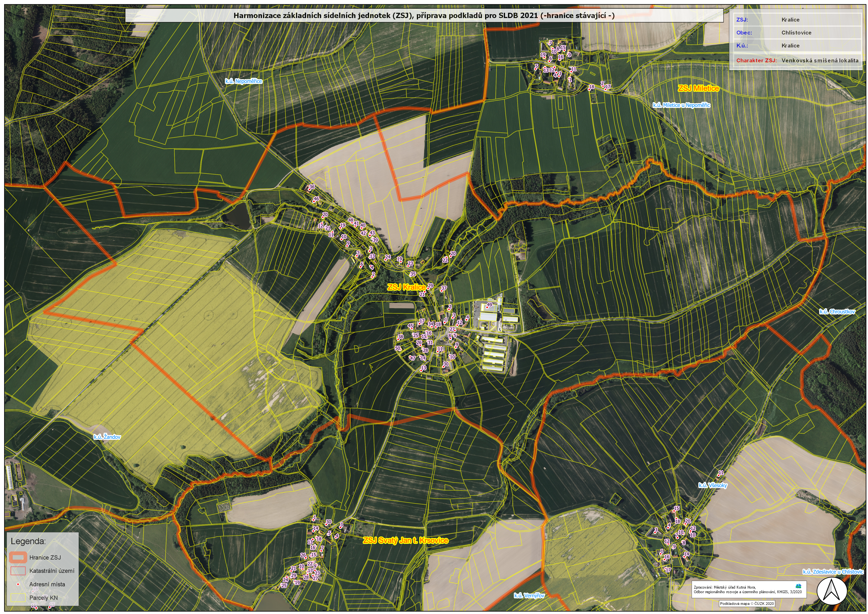Click the Parcely KN yellow legend swatch

coord(18,598)
